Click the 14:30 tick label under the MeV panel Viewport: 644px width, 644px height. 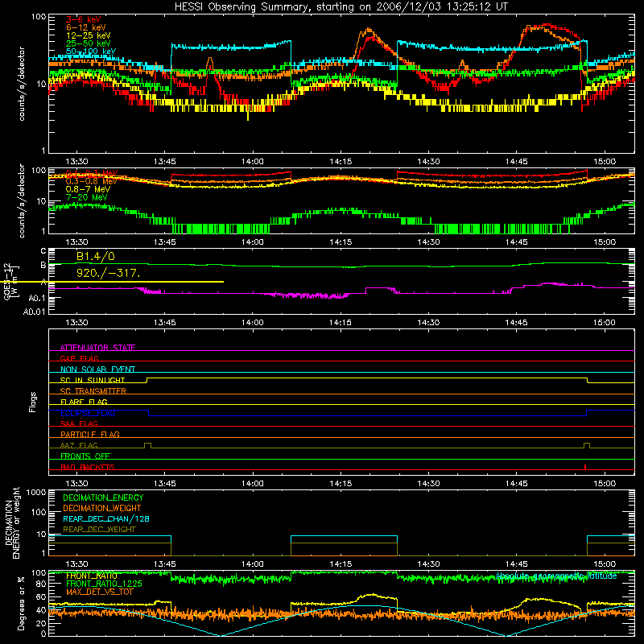(428, 242)
